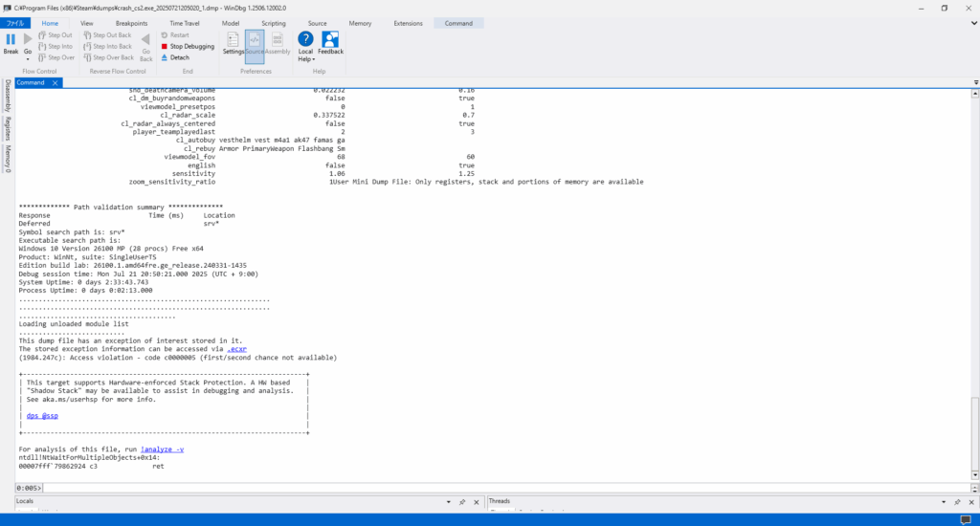
Task: Click the .ecxr link
Action: pyautogui.click(x=237, y=349)
